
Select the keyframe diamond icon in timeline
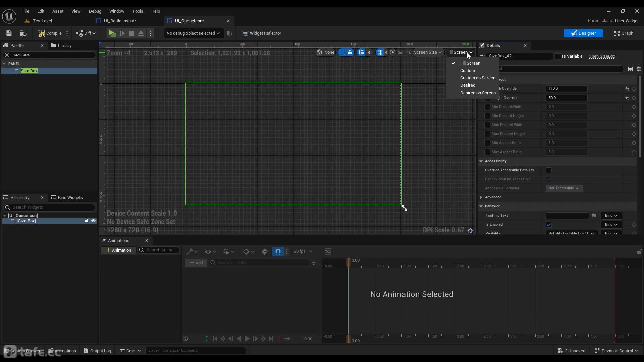[246, 251]
